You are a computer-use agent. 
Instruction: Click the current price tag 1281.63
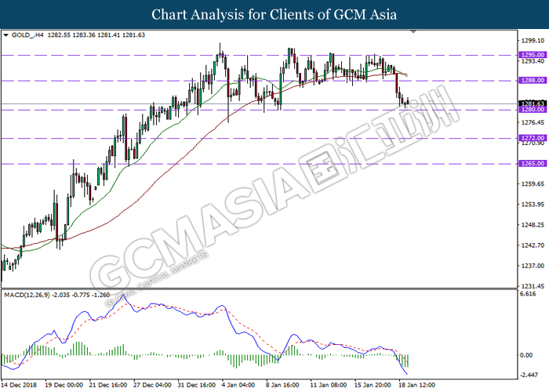click(533, 103)
